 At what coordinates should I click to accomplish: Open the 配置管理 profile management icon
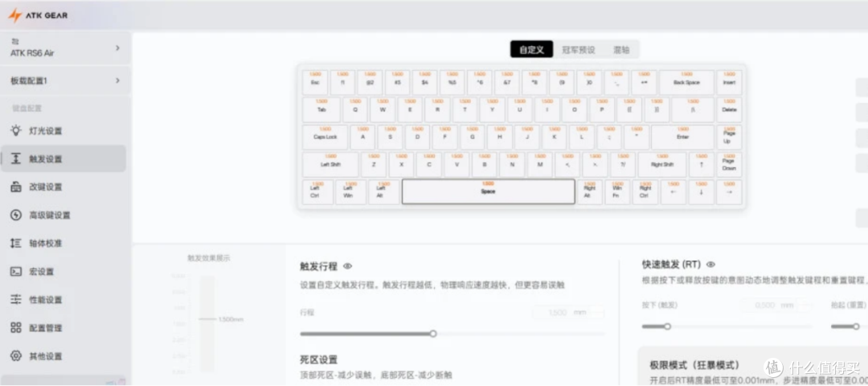(15, 327)
